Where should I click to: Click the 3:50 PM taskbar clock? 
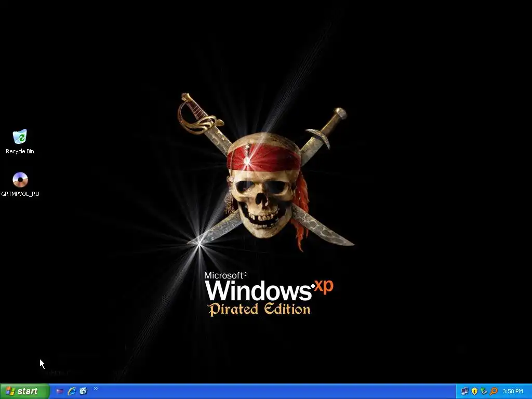tap(513, 392)
